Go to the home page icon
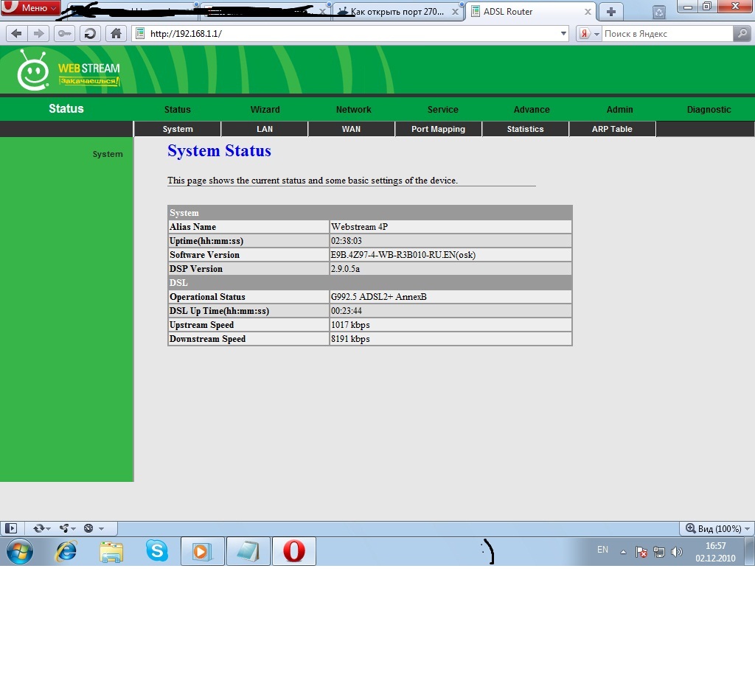This screenshot has width=755, height=700. [116, 34]
